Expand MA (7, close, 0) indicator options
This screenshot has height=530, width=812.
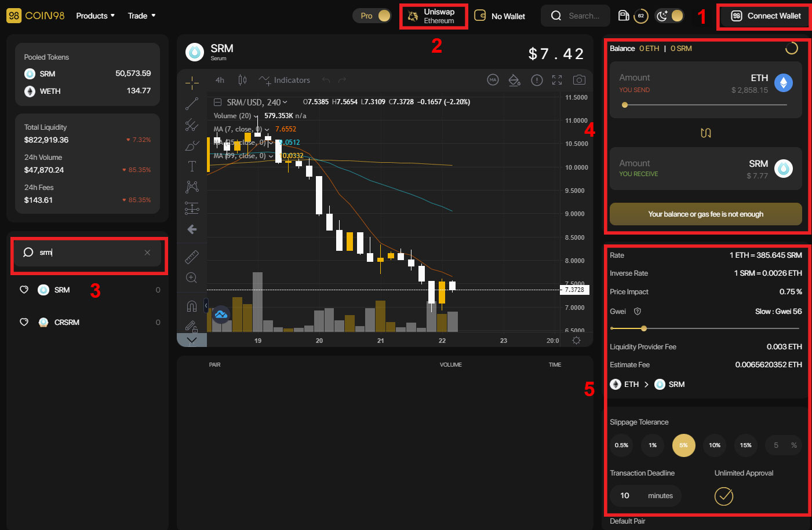point(267,129)
